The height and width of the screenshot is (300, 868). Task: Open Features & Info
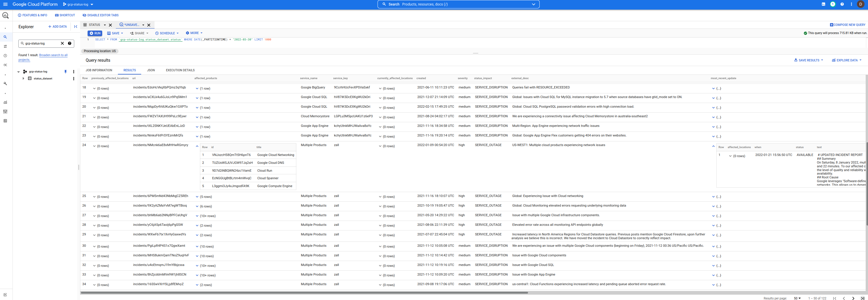coord(32,15)
